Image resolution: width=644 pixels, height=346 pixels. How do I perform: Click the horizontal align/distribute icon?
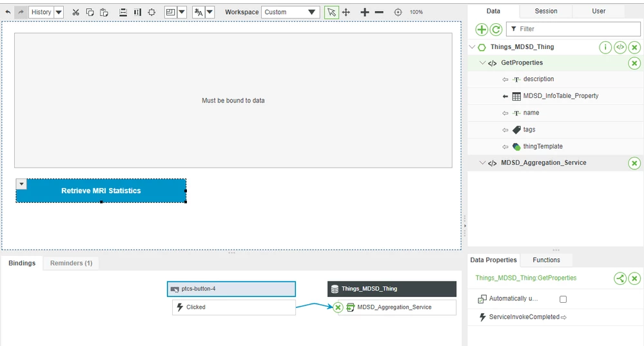tap(122, 12)
